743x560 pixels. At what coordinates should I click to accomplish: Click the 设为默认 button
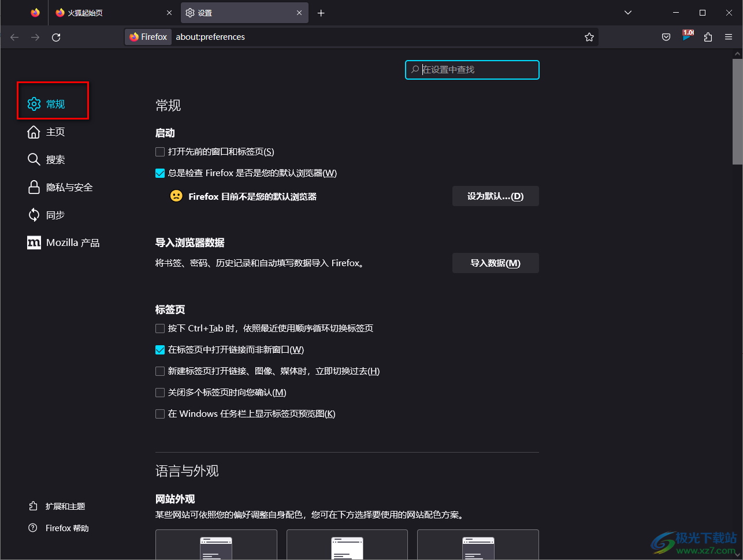pyautogui.click(x=495, y=196)
